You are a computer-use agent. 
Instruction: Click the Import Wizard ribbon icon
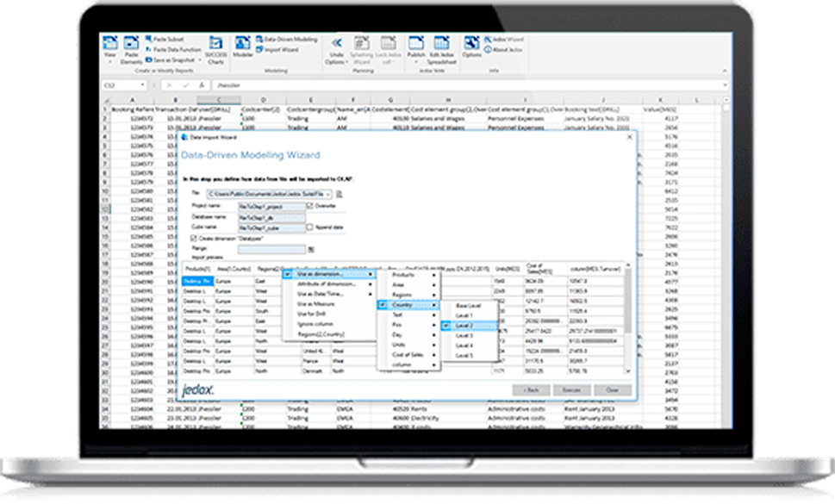click(277, 50)
